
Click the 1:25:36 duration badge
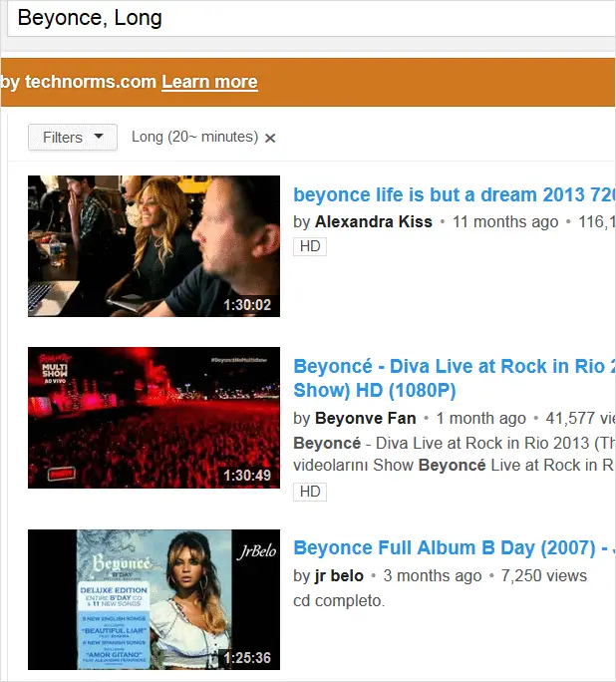coord(247,658)
